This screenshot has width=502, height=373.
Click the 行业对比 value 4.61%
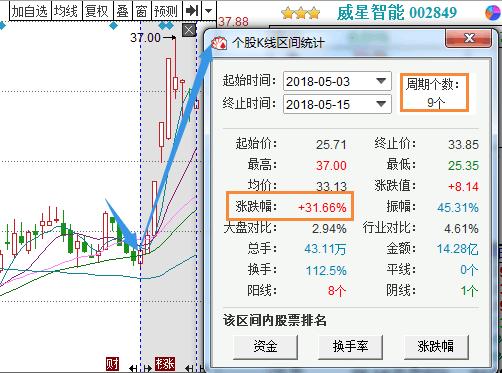[461, 229]
